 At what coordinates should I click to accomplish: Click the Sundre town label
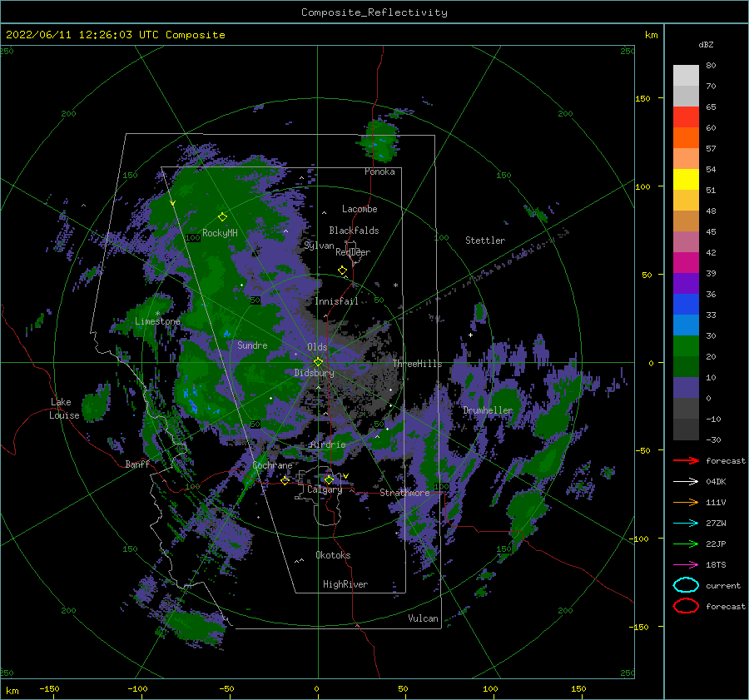click(x=252, y=345)
